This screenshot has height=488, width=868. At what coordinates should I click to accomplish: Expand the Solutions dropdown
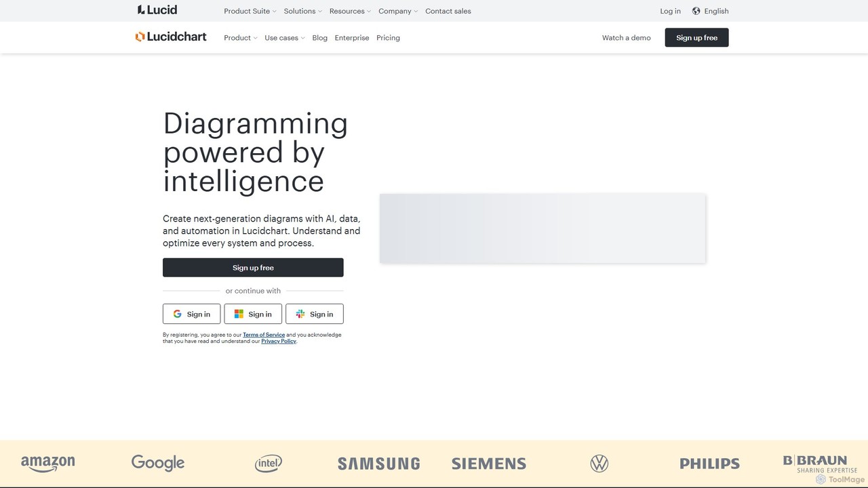(303, 11)
